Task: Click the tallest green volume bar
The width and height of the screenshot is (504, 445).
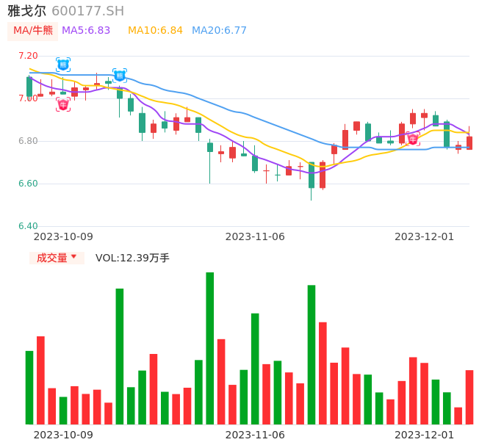Action: tap(210, 348)
